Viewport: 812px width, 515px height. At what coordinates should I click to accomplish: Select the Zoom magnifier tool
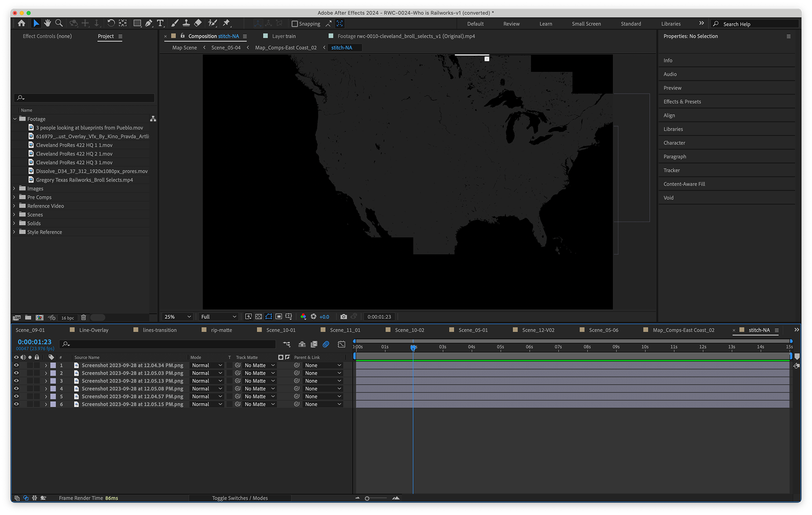pos(59,23)
